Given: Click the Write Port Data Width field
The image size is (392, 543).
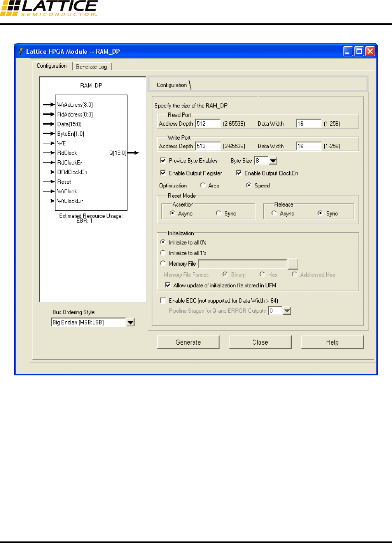Looking at the screenshot, I should [309, 146].
